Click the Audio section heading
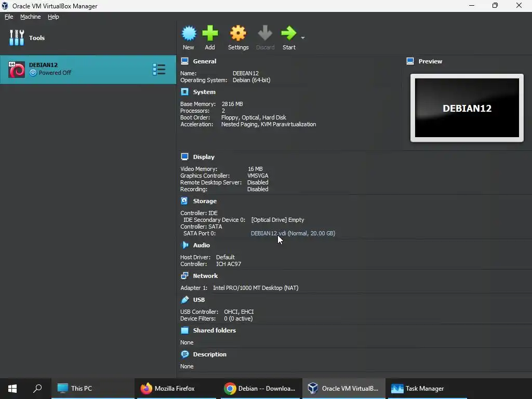 click(x=201, y=245)
